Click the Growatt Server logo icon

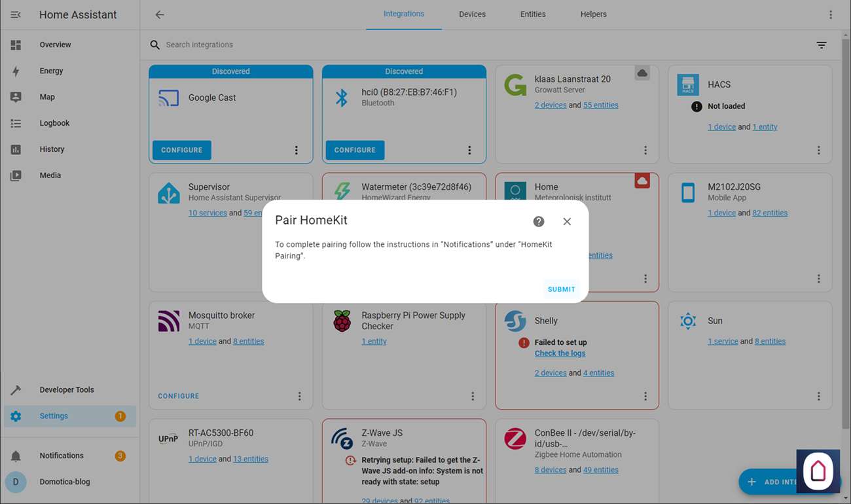tap(515, 84)
